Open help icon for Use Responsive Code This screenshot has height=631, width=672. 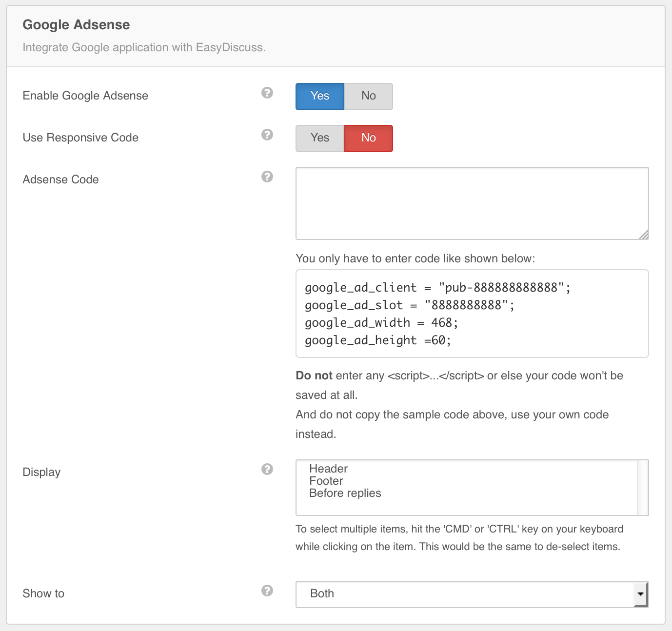coord(267,135)
